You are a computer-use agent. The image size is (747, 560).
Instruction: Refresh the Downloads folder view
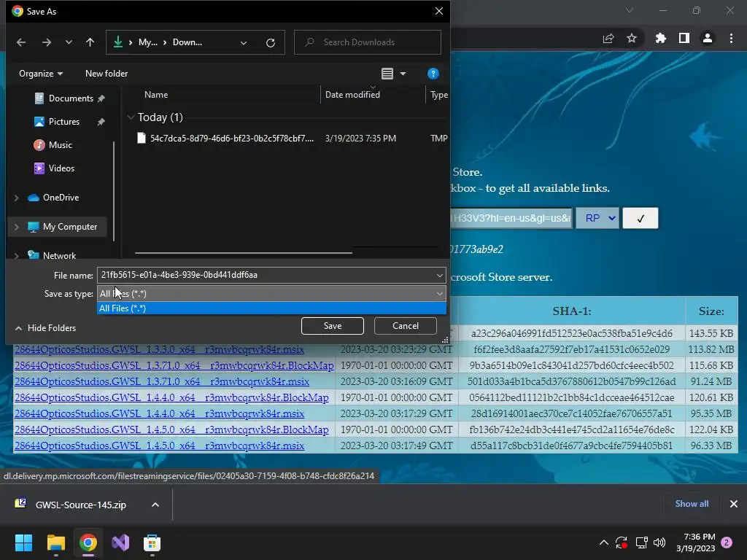point(271,42)
